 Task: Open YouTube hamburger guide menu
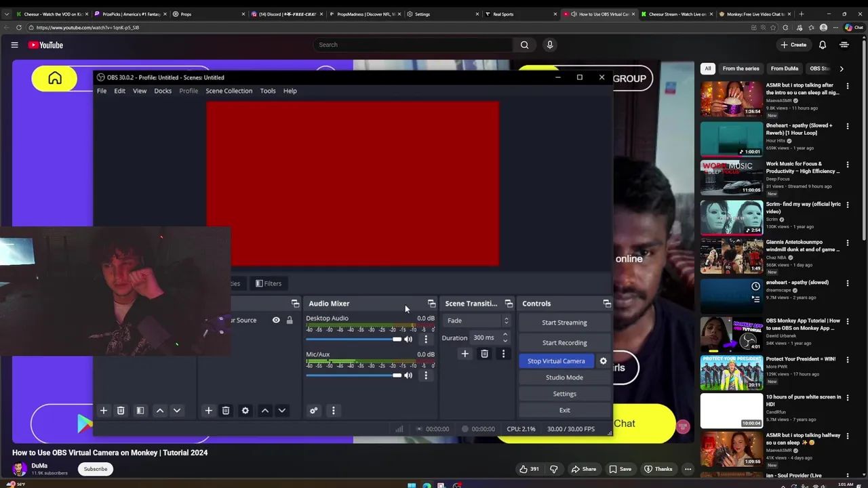14,45
